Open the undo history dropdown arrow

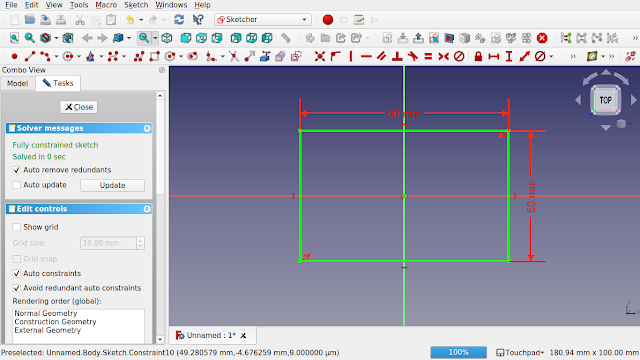point(141,20)
